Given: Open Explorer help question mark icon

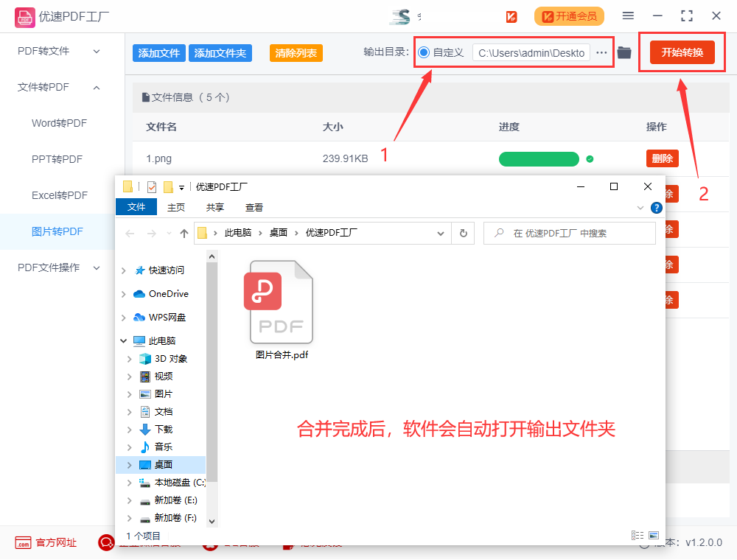Looking at the screenshot, I should 657,208.
